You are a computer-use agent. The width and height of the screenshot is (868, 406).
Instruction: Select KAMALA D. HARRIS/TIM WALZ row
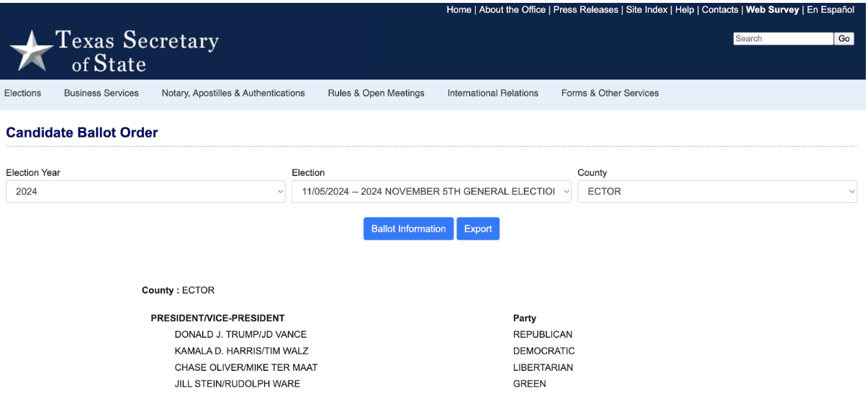coord(242,351)
